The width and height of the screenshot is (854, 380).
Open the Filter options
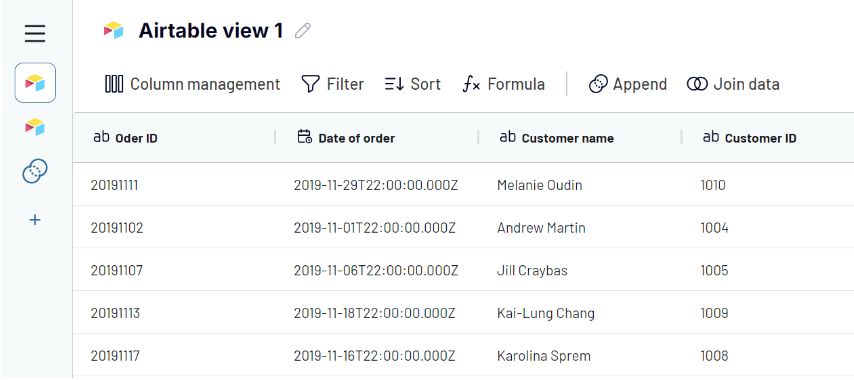point(332,84)
